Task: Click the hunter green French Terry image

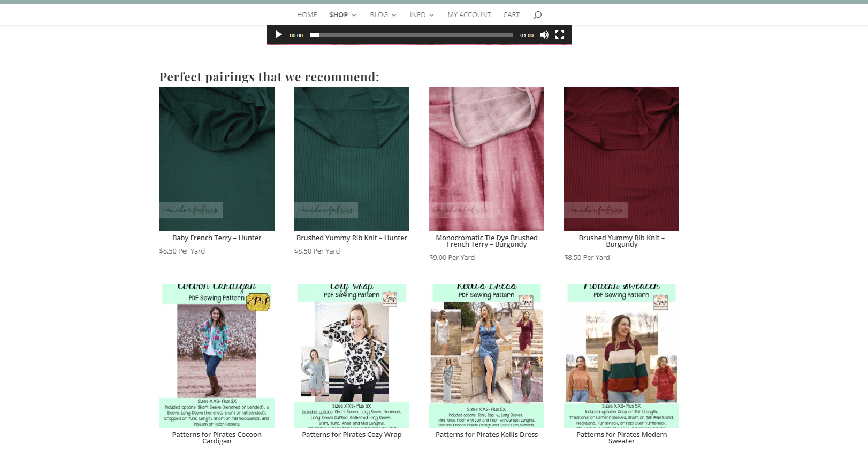Action: click(217, 159)
